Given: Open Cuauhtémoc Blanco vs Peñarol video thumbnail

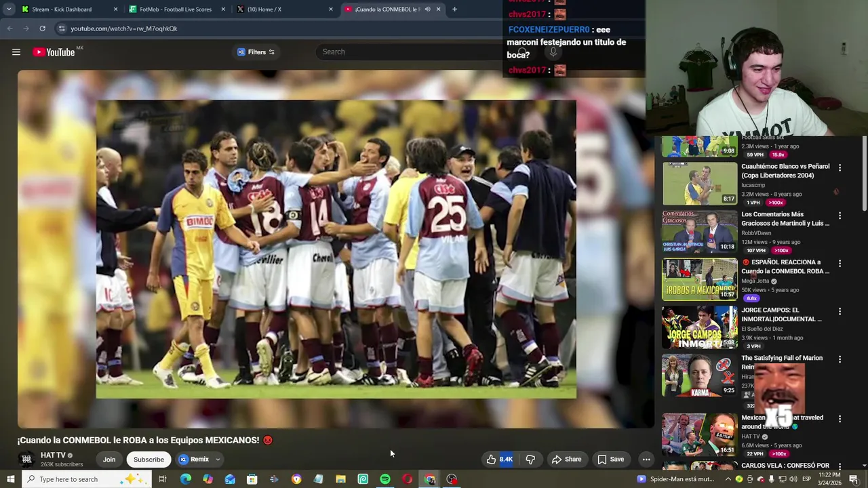Looking at the screenshot, I should click(x=699, y=184).
